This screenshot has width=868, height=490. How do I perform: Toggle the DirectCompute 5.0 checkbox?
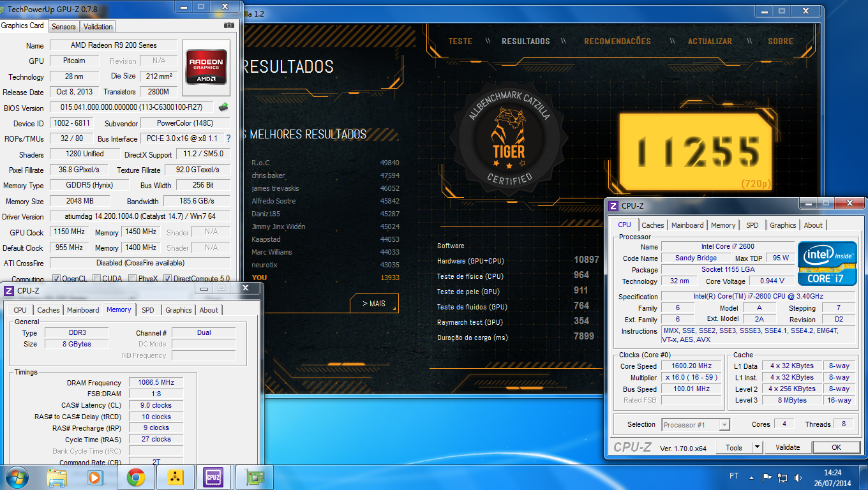167,279
